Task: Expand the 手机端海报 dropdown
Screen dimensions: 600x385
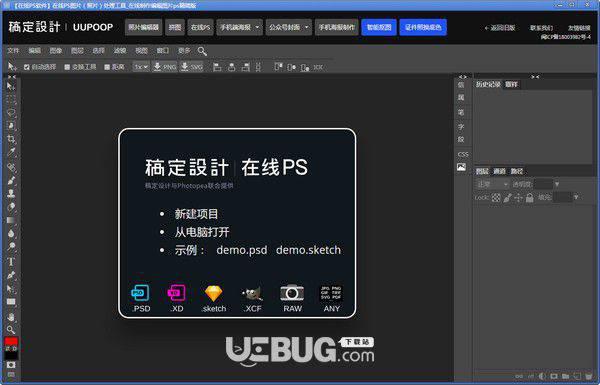Action: click(240, 28)
